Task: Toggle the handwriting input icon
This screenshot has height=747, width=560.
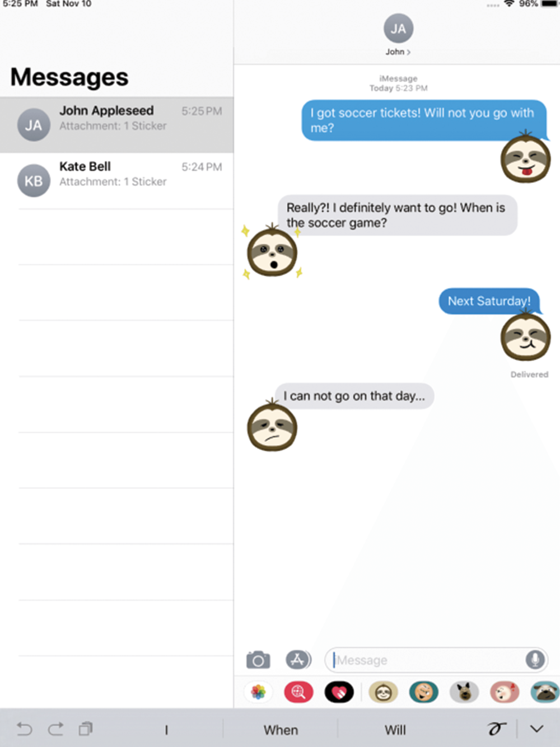Action: (x=497, y=729)
